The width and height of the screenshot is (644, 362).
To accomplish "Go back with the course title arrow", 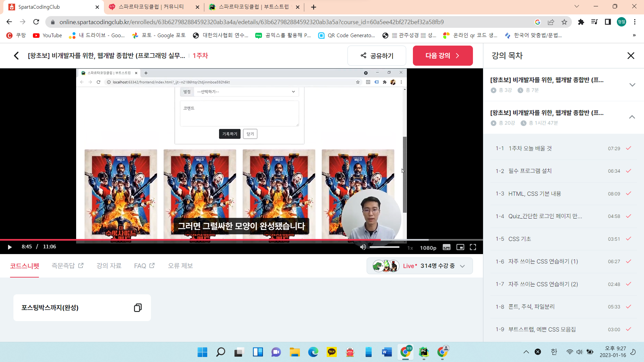I will point(16,56).
